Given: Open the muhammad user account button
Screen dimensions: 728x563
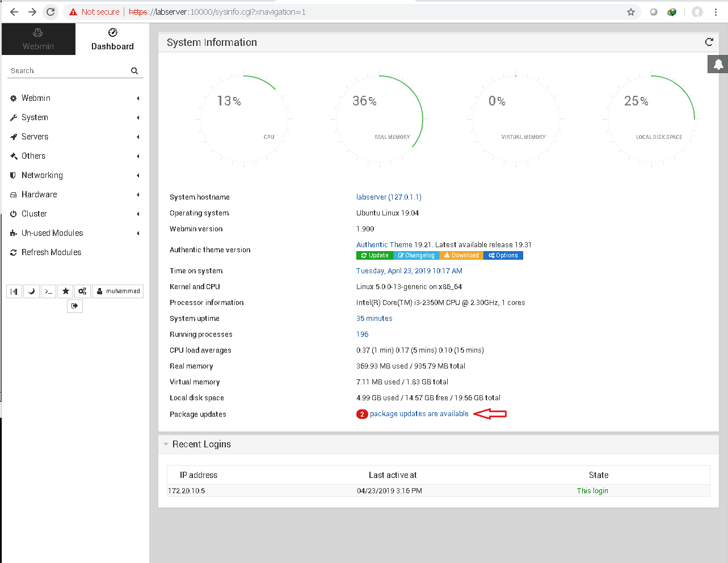Looking at the screenshot, I should (118, 291).
